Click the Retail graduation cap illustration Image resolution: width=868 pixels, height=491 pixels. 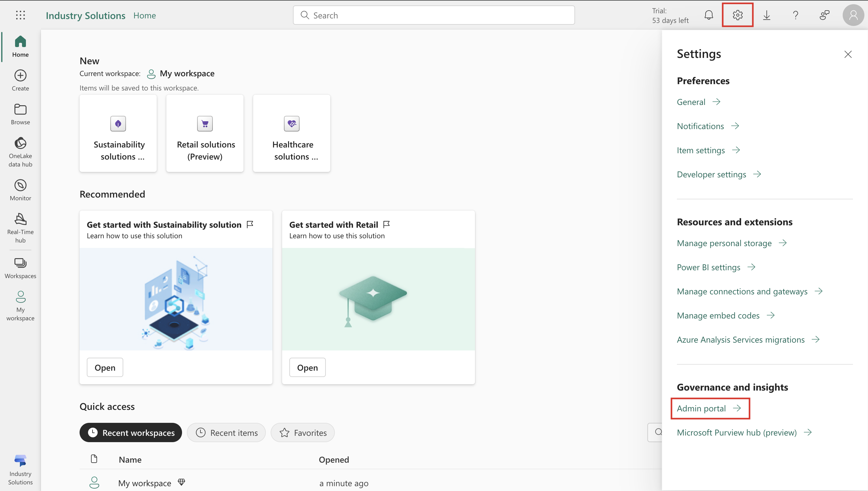pyautogui.click(x=378, y=299)
